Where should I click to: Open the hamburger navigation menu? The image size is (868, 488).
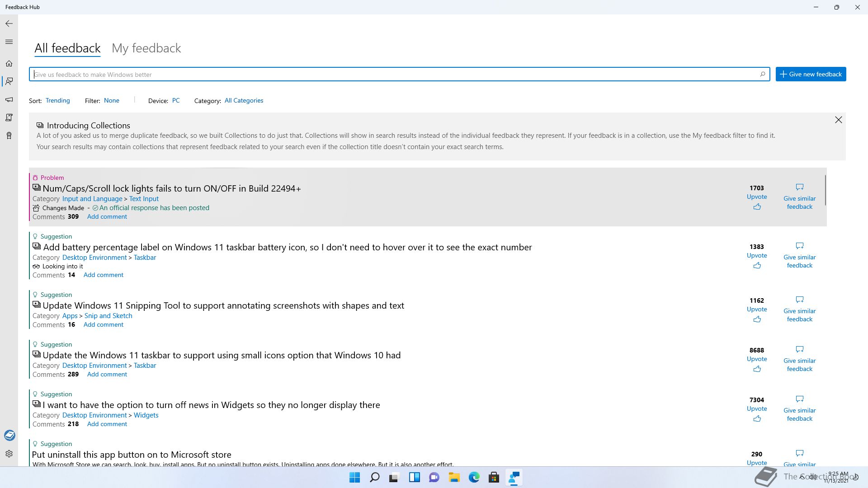9,42
